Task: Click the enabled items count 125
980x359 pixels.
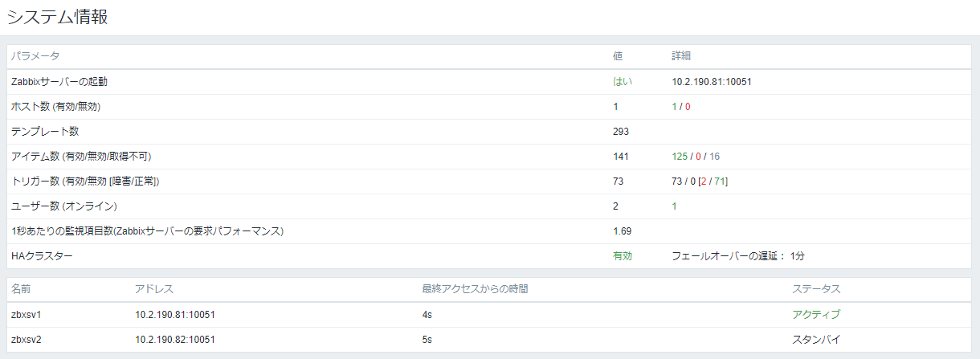Action: pos(680,157)
